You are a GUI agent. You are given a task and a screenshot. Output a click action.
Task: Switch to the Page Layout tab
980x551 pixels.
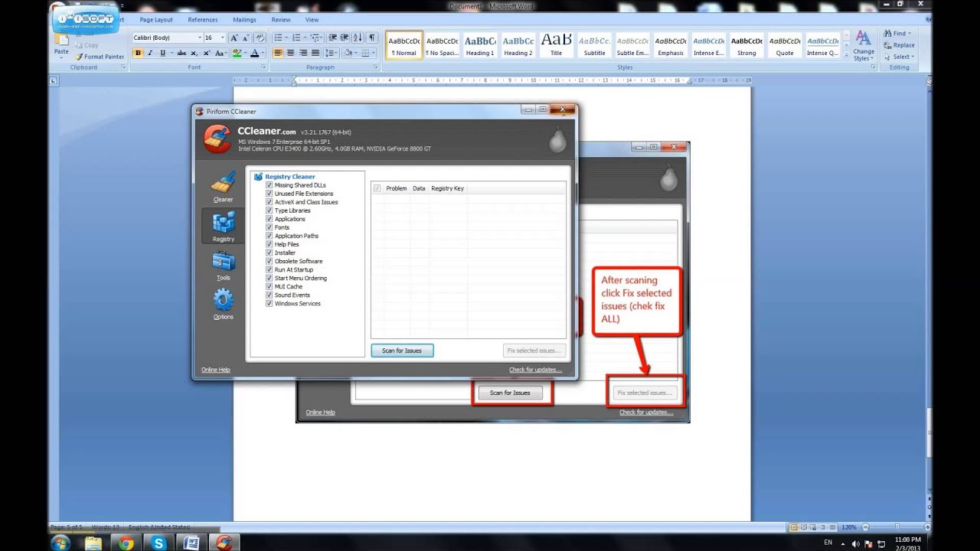click(156, 20)
